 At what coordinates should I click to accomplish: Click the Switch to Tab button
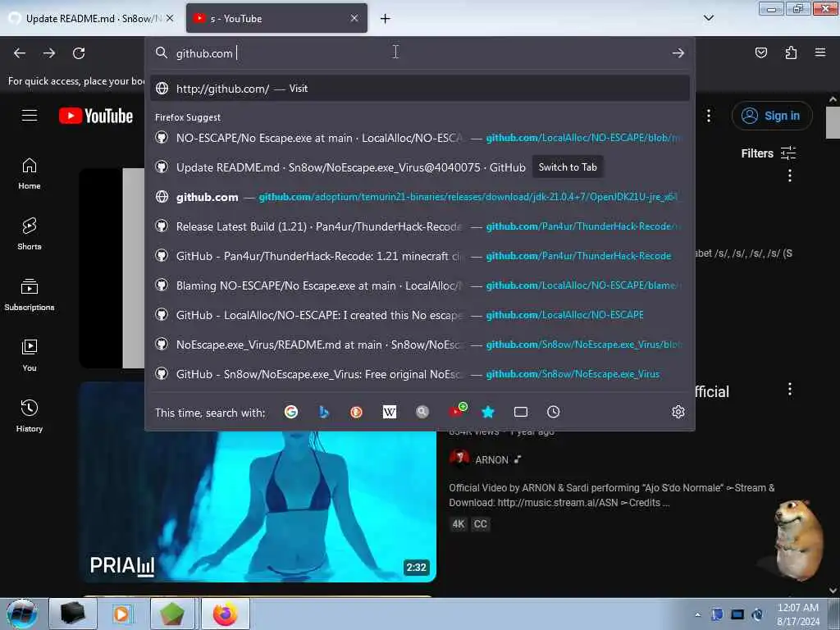568,167
